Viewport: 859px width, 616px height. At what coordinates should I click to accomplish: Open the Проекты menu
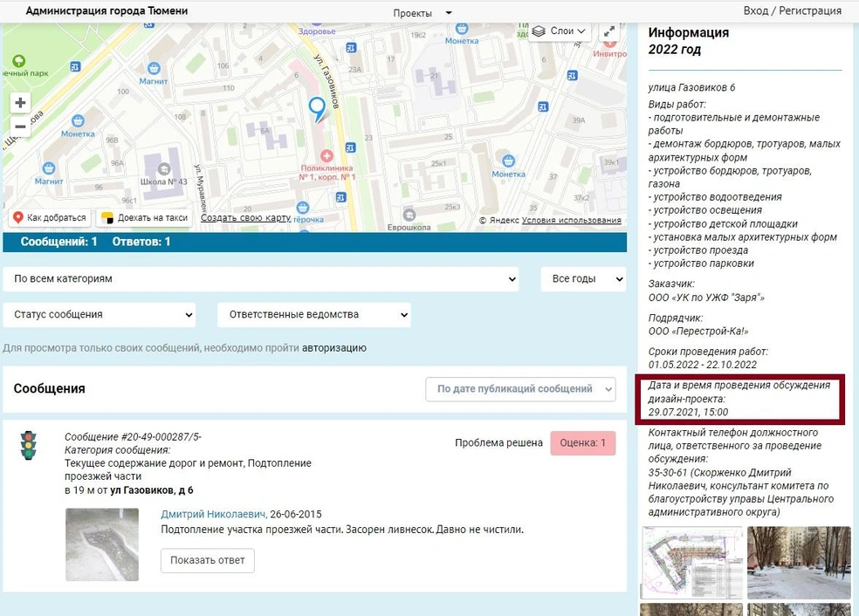[x=423, y=12]
